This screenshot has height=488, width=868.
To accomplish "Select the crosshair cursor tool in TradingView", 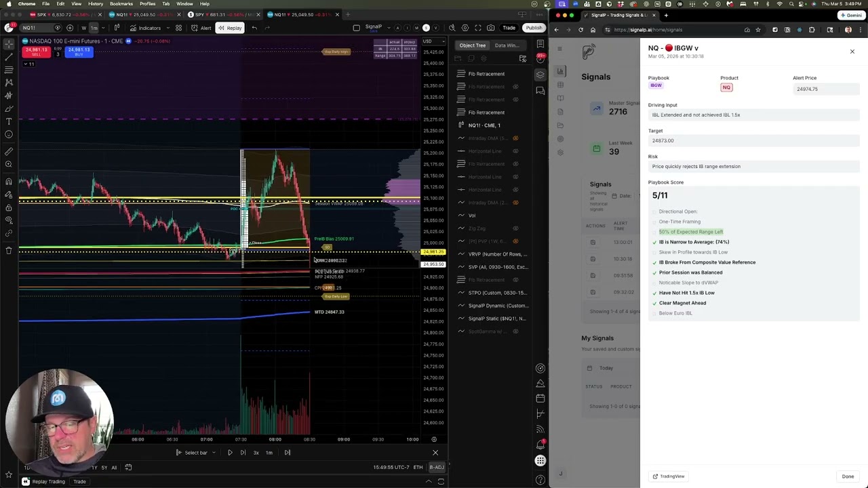I will coord(9,44).
